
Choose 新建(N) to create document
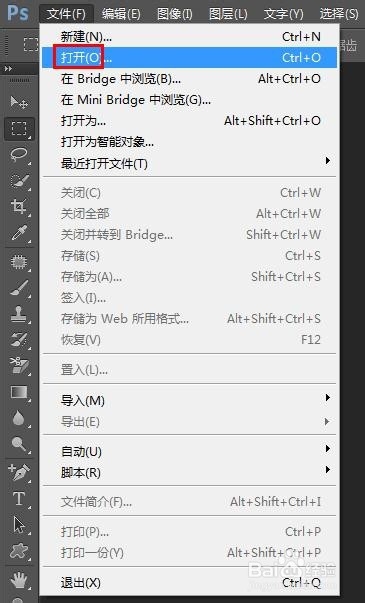[x=190, y=37]
